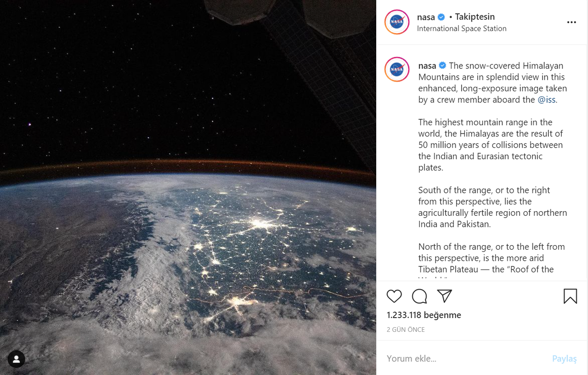Screen dimensions: 588x375
Task: Open the International Space Station location
Action: tap(462, 28)
